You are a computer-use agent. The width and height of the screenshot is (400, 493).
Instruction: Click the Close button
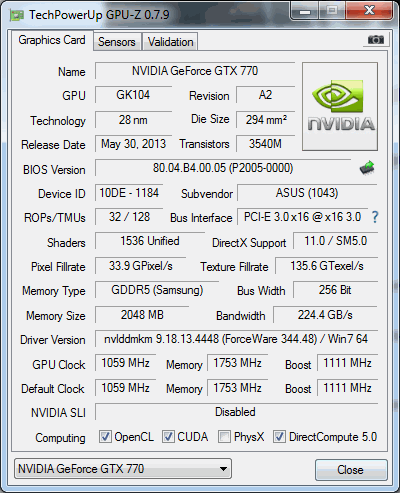351,470
